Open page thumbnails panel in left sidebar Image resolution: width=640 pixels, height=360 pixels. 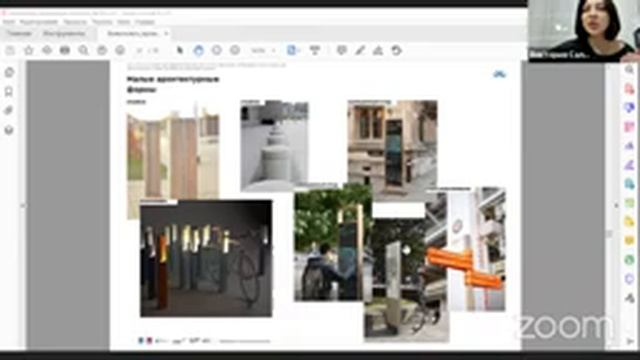point(9,73)
